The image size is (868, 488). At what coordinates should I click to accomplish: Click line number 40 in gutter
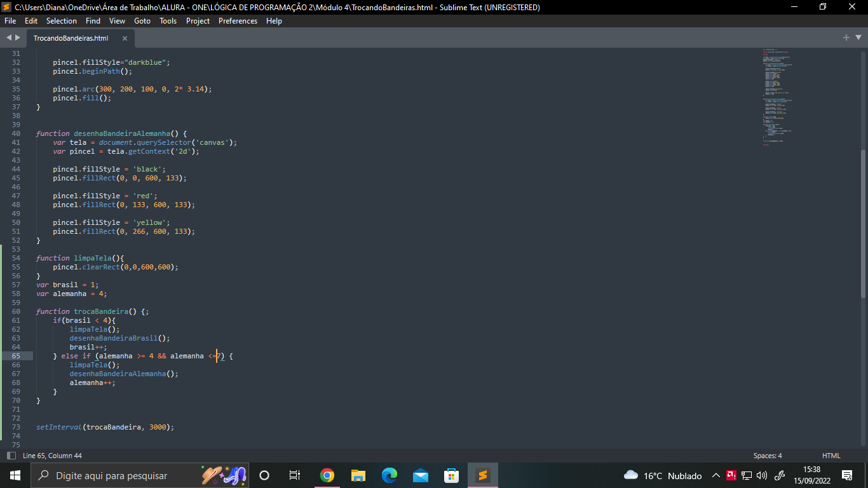(16, 133)
